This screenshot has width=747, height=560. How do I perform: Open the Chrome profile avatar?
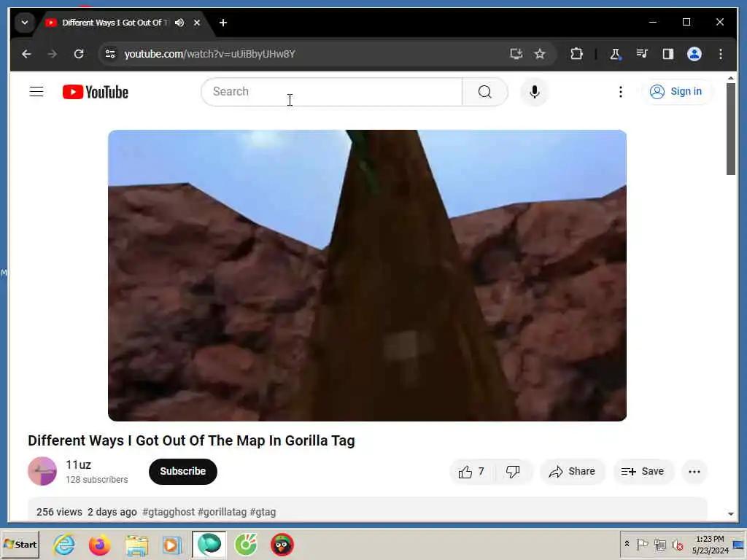pos(694,54)
